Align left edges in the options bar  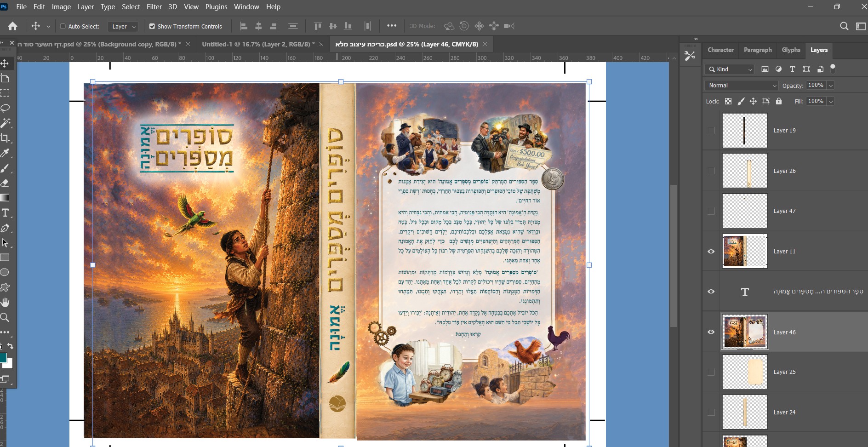tap(244, 26)
